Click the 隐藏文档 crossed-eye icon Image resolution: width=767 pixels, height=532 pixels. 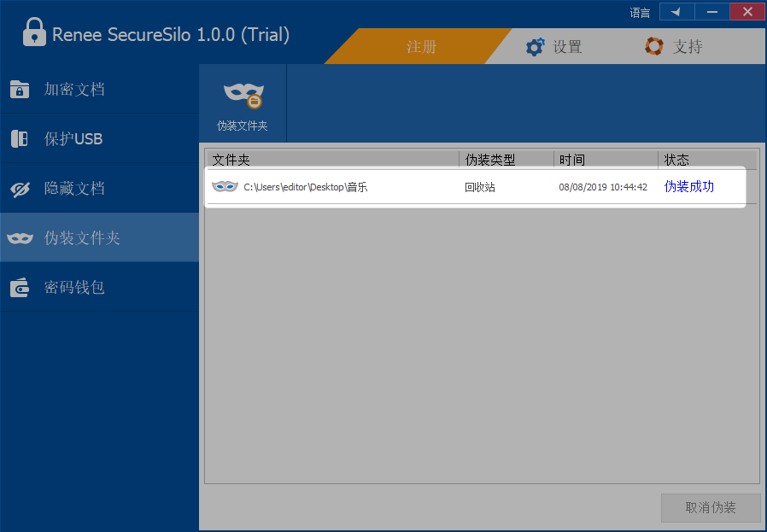[20, 189]
